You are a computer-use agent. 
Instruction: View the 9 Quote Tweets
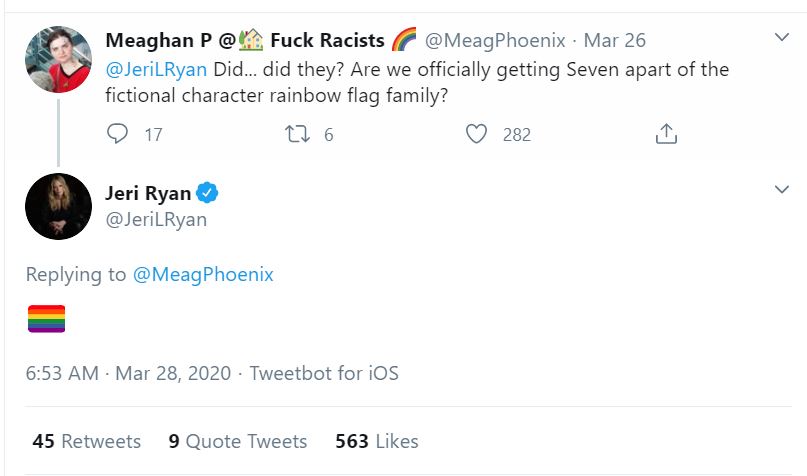[x=238, y=441]
